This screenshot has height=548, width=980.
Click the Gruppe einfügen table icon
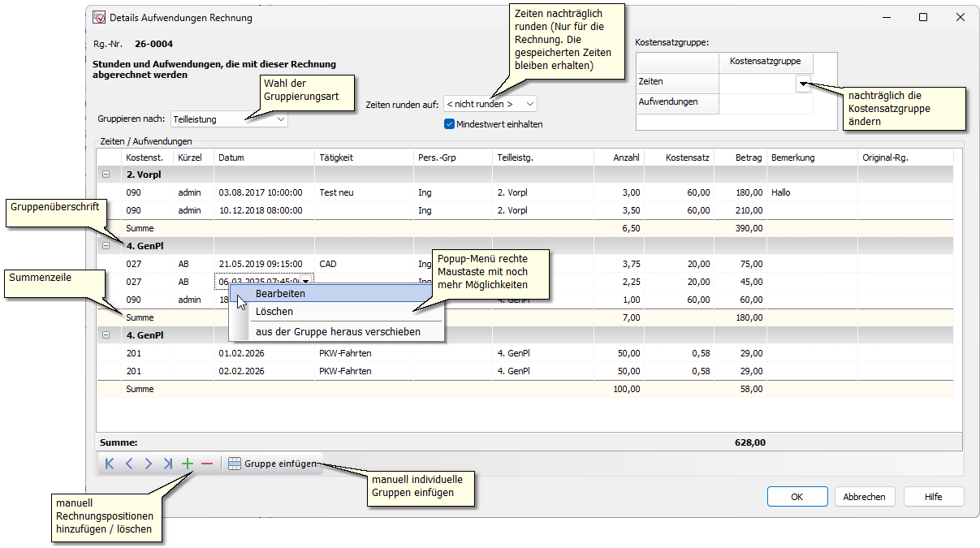click(x=234, y=464)
